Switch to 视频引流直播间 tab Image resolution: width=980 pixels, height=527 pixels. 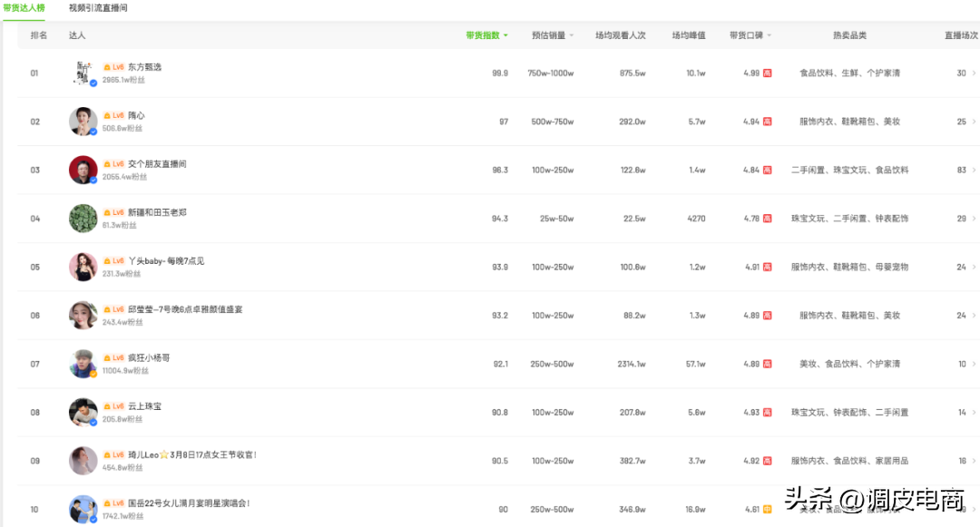pos(98,7)
